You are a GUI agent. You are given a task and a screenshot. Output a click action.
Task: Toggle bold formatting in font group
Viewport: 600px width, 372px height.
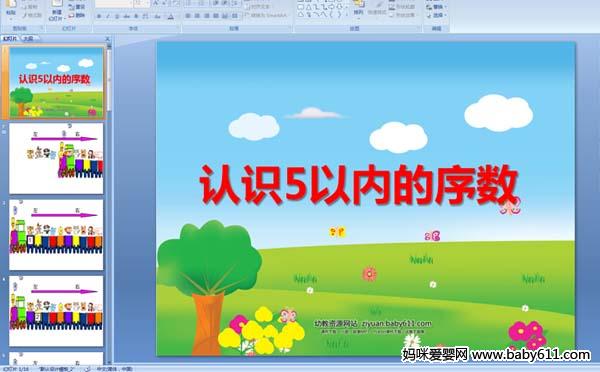click(99, 16)
